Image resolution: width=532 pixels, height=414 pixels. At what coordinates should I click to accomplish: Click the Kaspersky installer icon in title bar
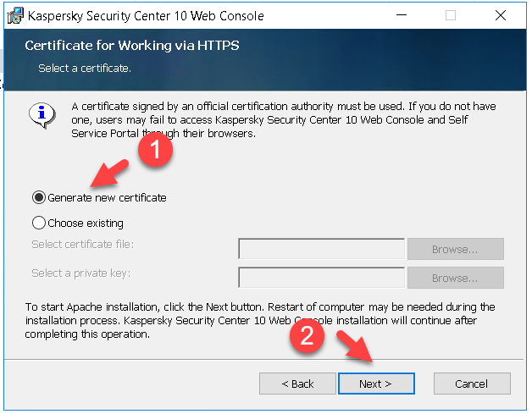point(15,15)
